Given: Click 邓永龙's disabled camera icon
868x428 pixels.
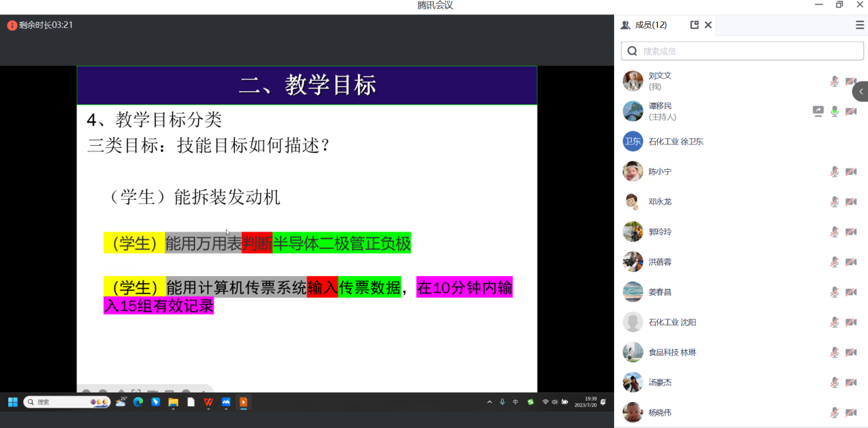Looking at the screenshot, I should click(851, 202).
